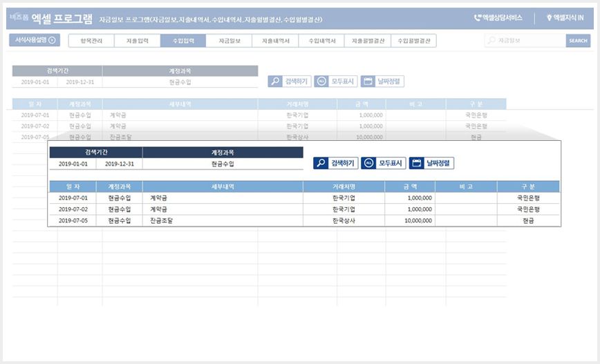This screenshot has width=600, height=364.
Task: Select the enlarged callout's 2019-07-02 row 한국기업 cell
Action: (344, 209)
